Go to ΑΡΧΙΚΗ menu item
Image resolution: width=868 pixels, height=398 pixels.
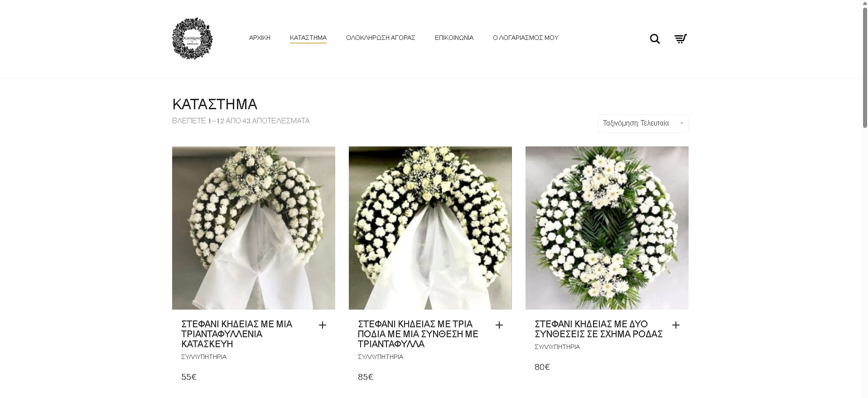coord(260,38)
